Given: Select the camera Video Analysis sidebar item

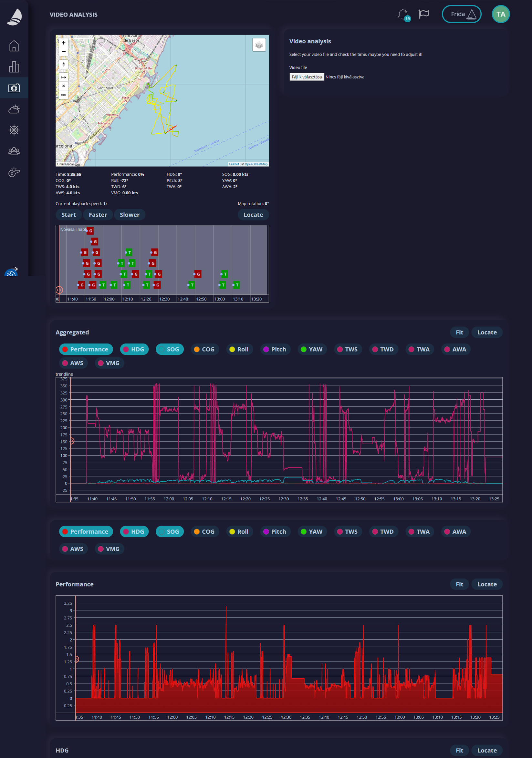Looking at the screenshot, I should coord(14,88).
